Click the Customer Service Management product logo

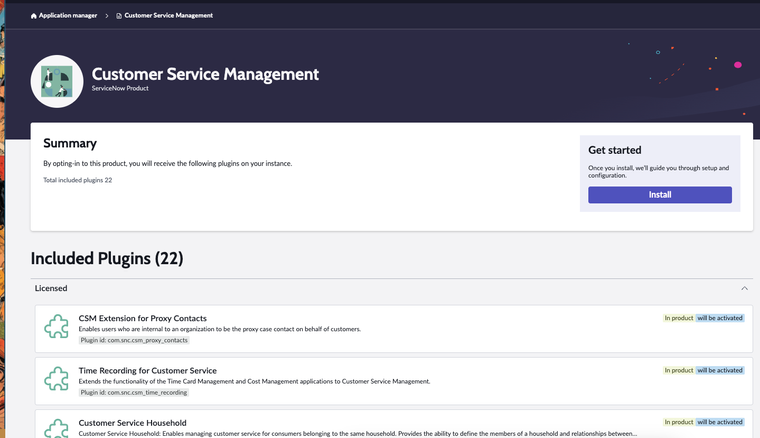(x=57, y=81)
